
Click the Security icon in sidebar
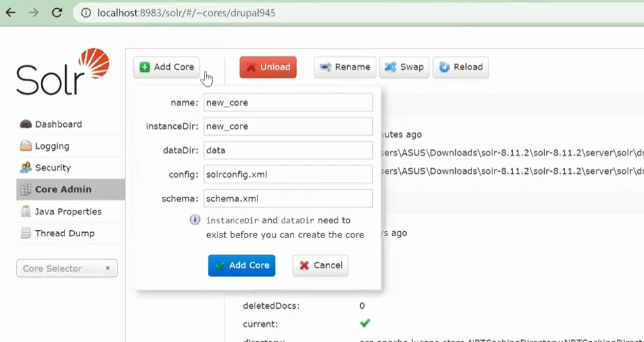coord(25,168)
